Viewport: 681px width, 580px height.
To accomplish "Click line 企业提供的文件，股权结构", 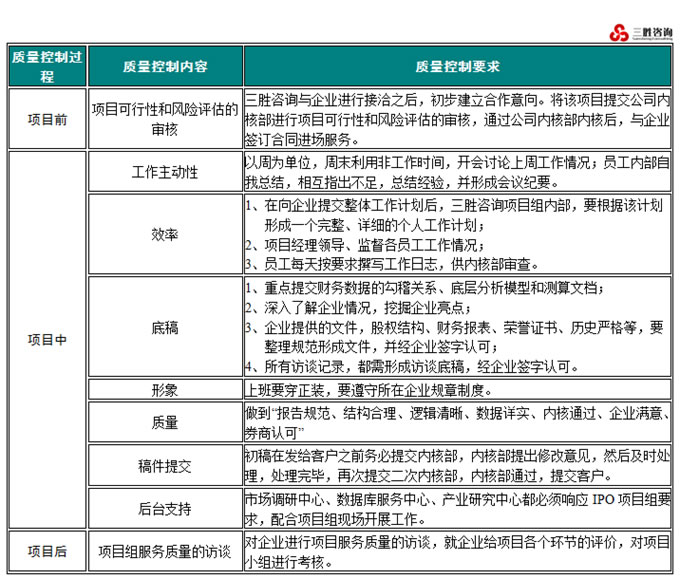I will 454,337.
